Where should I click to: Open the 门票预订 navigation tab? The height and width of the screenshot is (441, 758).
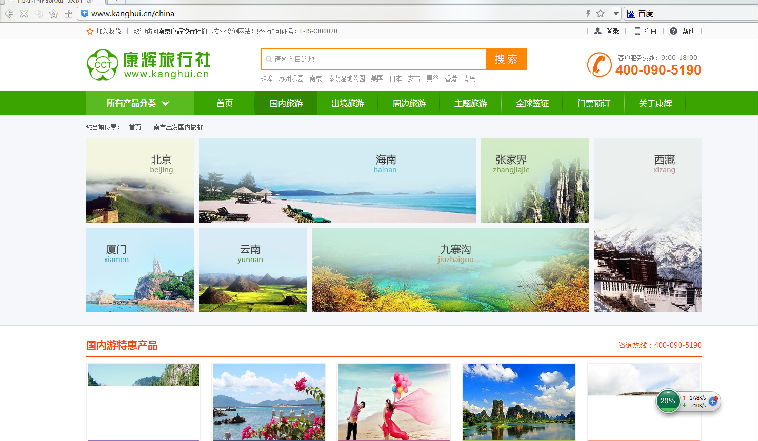point(594,103)
